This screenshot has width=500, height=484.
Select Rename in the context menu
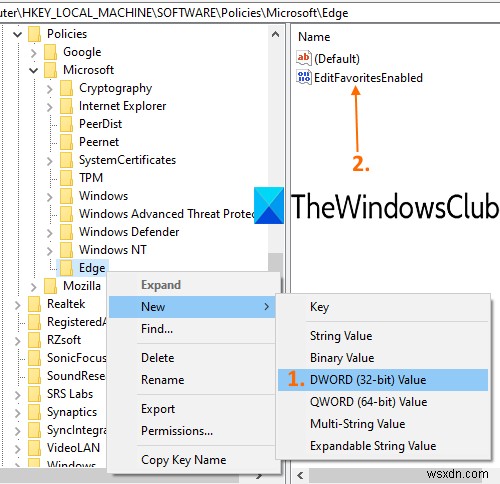point(192,380)
